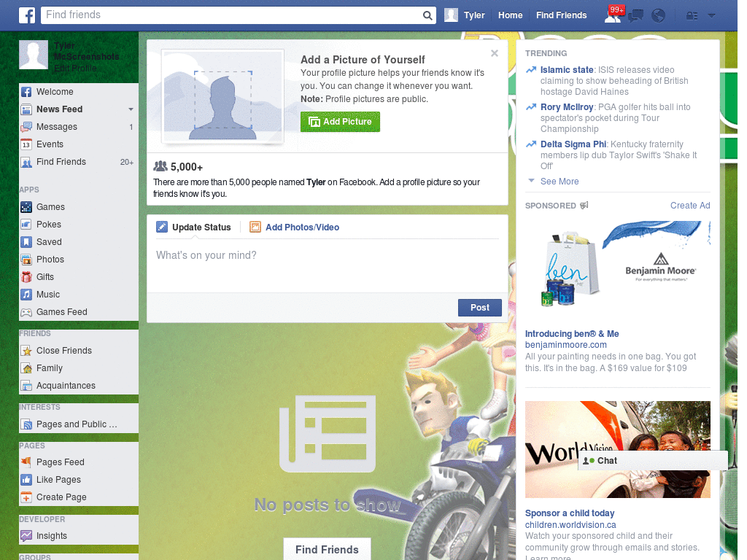Click the Close Friends star icon
The image size is (747, 560).
click(26, 351)
